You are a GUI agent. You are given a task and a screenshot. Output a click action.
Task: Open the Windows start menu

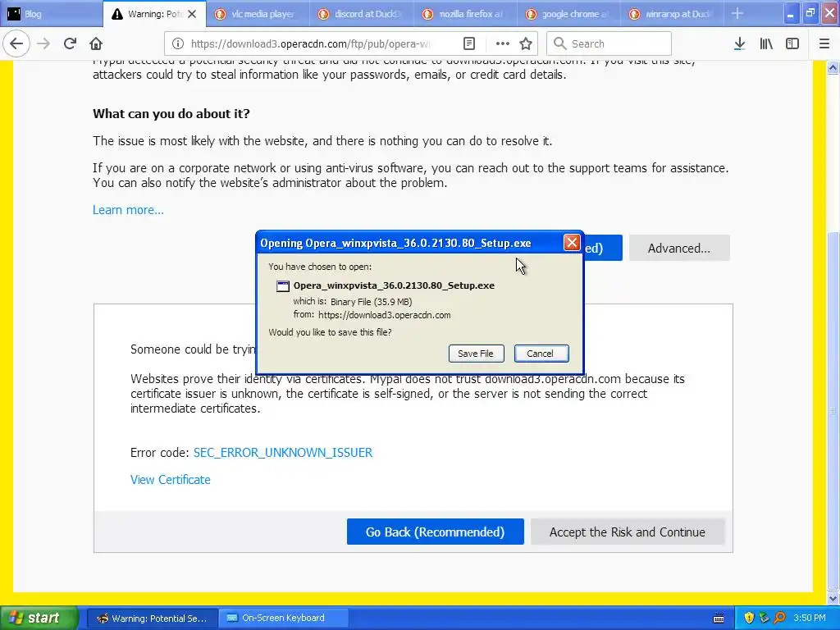(x=39, y=618)
